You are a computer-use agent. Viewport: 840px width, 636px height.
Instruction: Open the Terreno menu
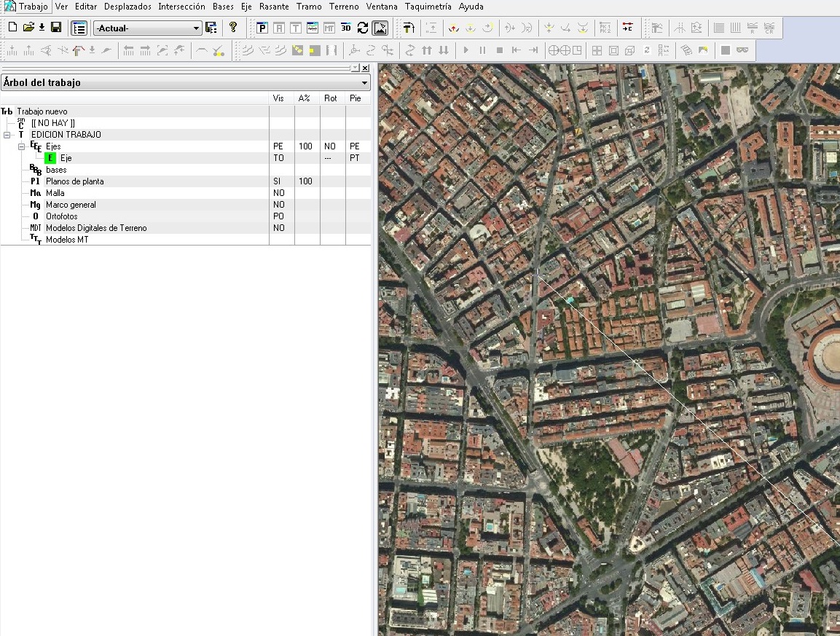344,7
